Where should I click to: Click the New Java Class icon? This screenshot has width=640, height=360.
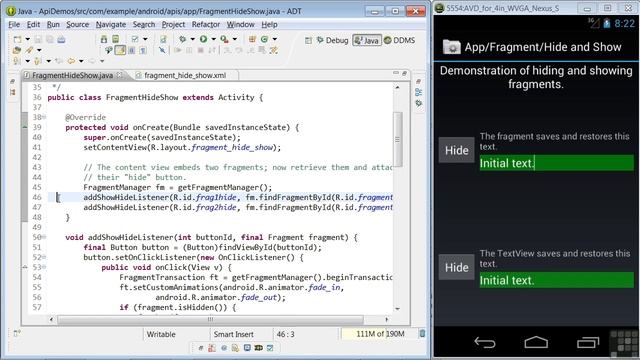(264, 39)
